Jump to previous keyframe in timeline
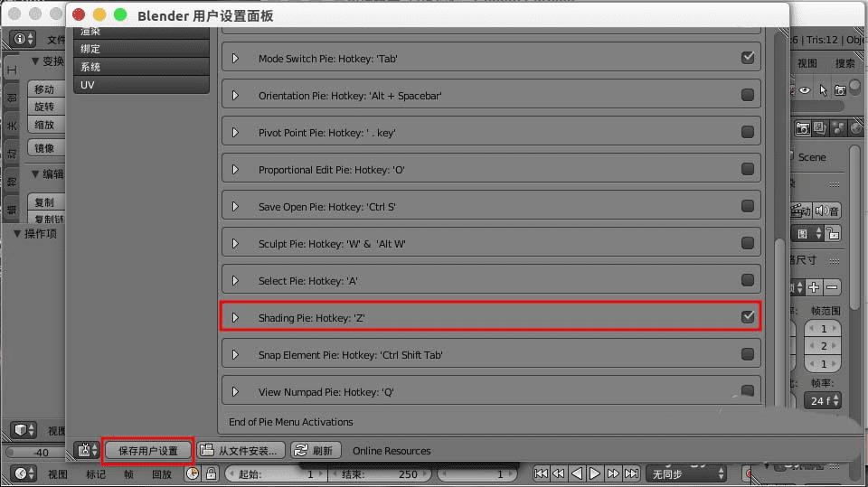The height and width of the screenshot is (487, 868). 559,473
